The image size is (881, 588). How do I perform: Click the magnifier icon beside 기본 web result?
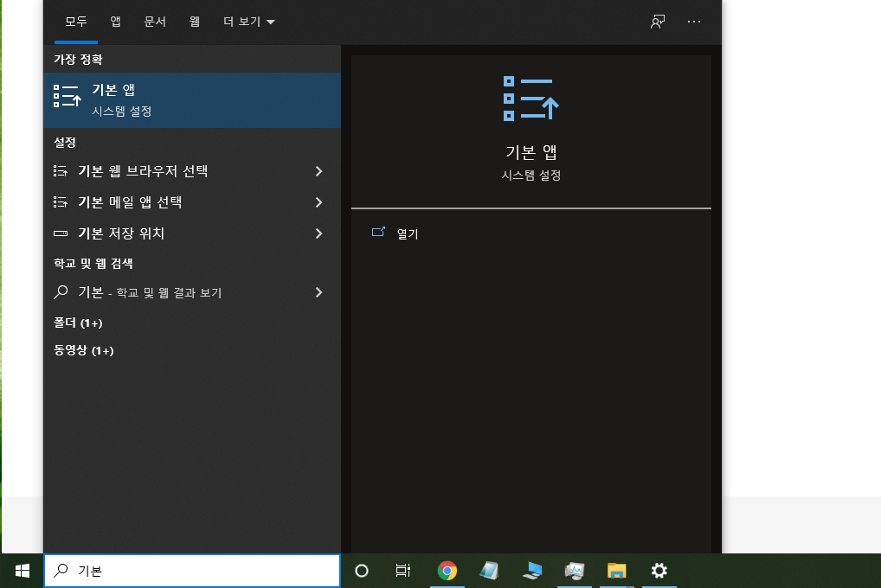pyautogui.click(x=61, y=292)
